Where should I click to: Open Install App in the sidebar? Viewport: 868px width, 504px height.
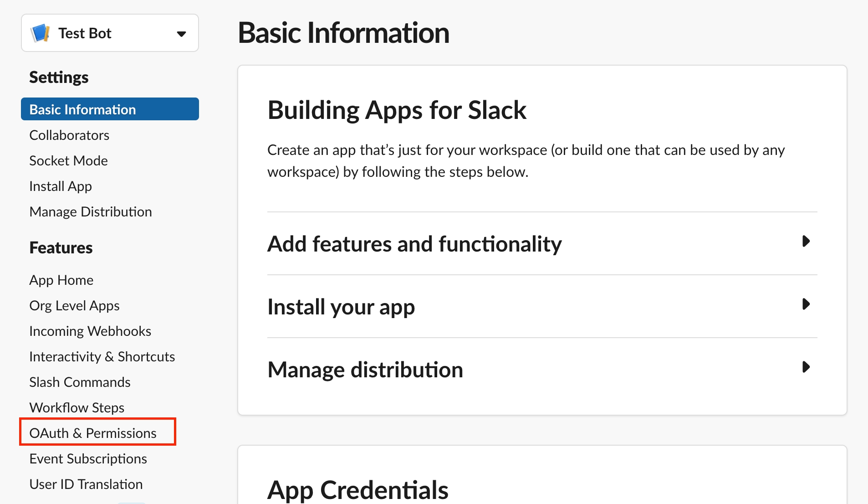[x=61, y=186]
